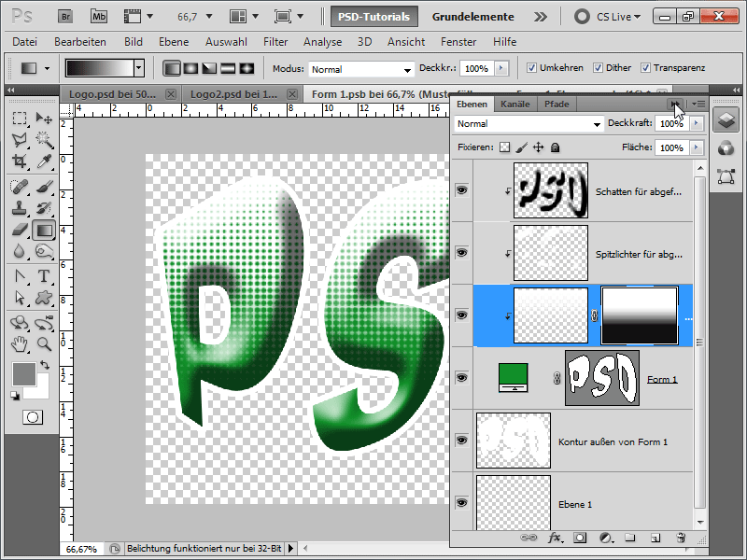Select the Polygonal Lasso tool

(19, 139)
